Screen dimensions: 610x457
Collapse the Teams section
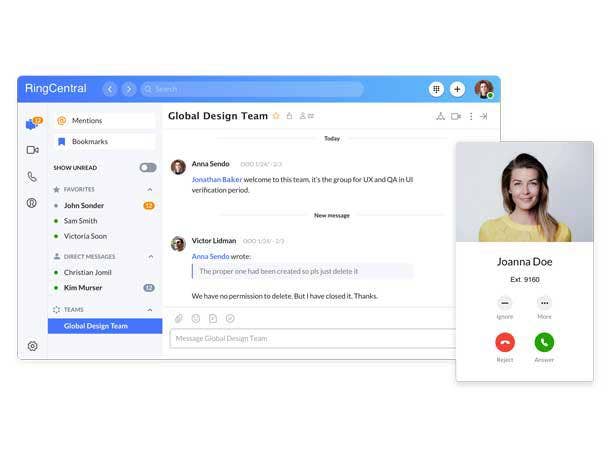150,309
